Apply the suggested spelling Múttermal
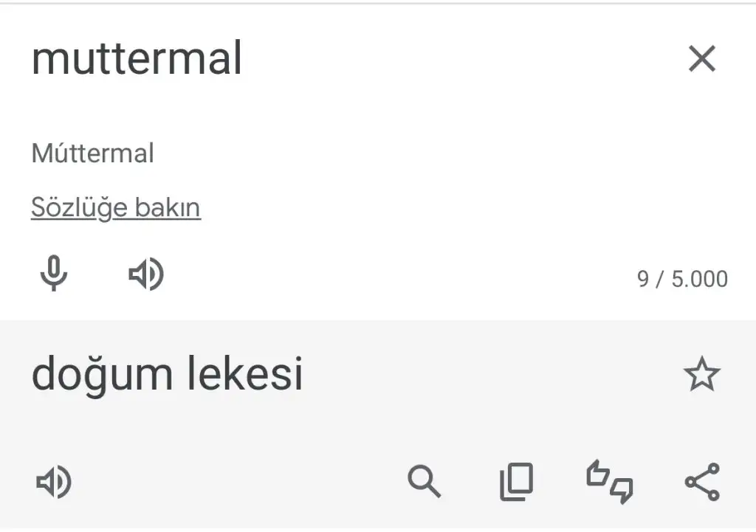756x532 pixels. 92,153
